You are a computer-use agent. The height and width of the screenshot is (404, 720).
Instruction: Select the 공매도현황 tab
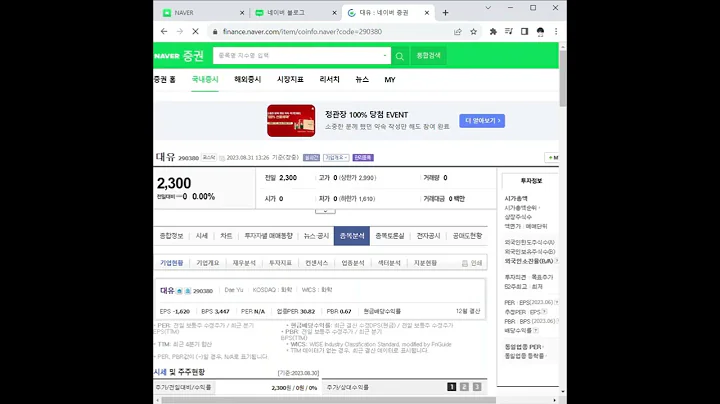click(467, 236)
